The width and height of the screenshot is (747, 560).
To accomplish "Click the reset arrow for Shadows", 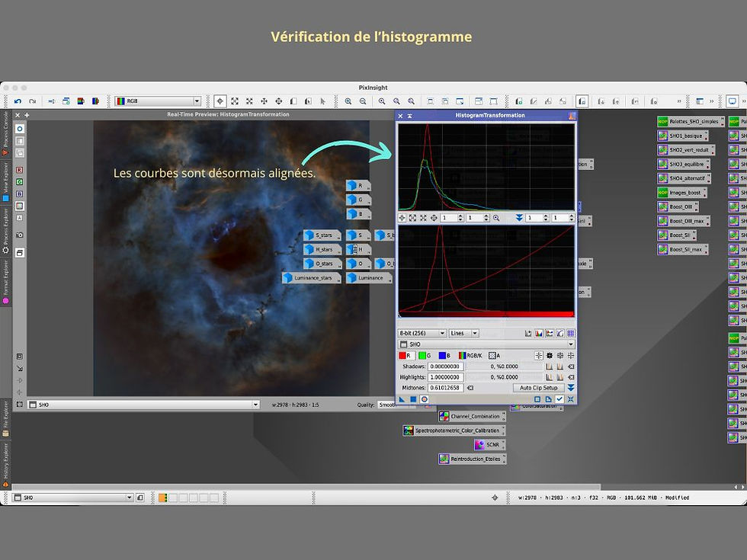I will [x=571, y=366].
